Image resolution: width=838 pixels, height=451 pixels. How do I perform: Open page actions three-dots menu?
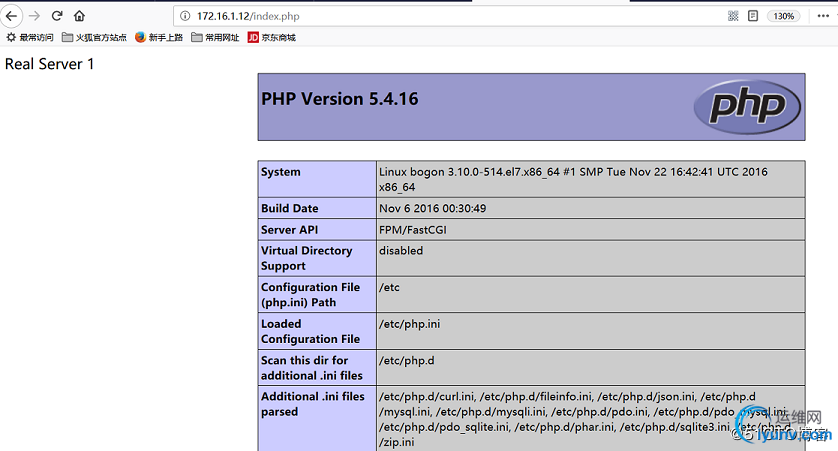click(824, 16)
